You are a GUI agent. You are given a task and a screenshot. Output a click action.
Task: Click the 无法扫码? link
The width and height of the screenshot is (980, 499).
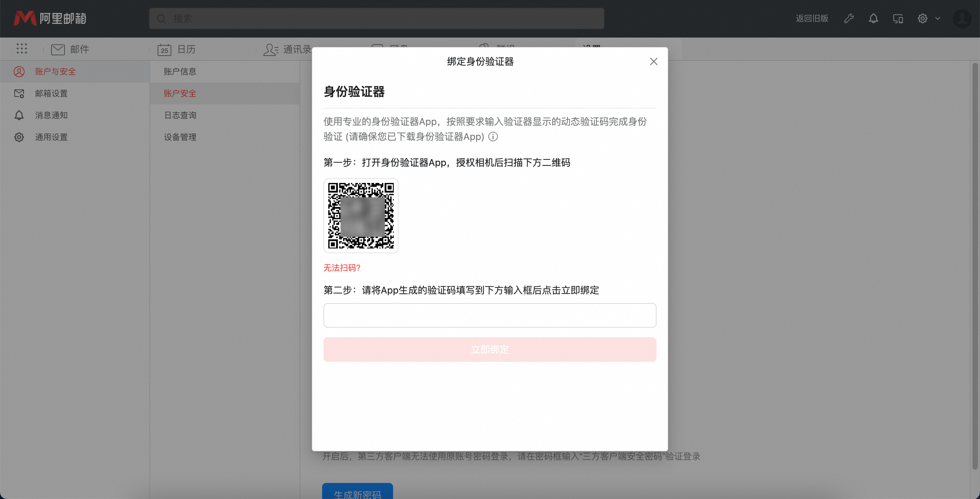coord(342,268)
